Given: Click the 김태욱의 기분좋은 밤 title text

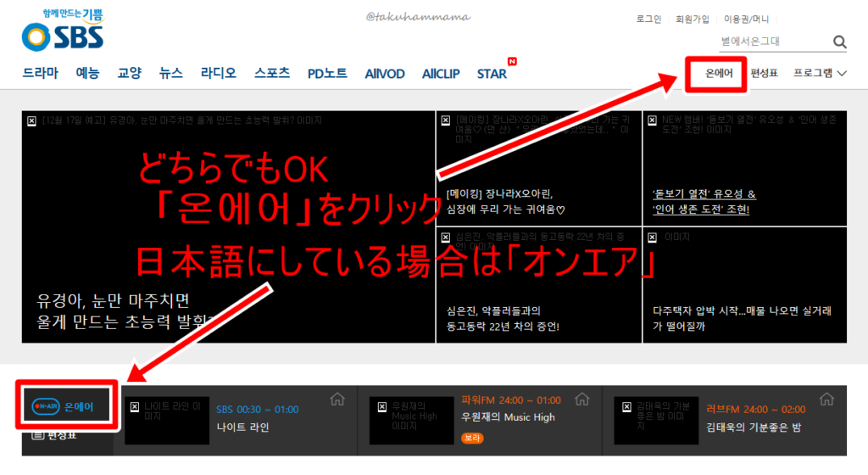Looking at the screenshot, I should (754, 427).
